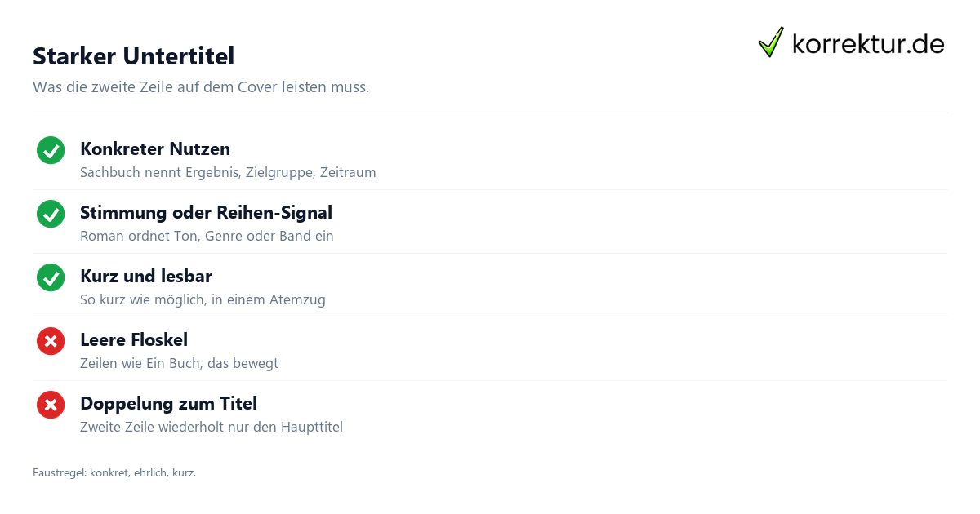Click the Roman ordnet Ton description line
The image size is (980, 514).
pos(207,237)
